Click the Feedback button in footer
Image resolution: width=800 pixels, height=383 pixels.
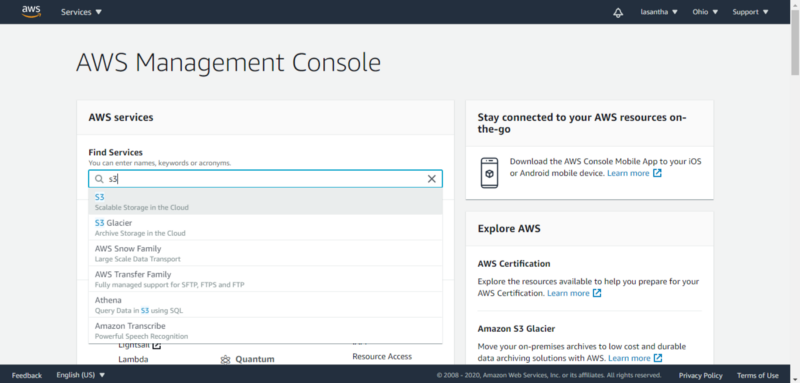pos(27,375)
